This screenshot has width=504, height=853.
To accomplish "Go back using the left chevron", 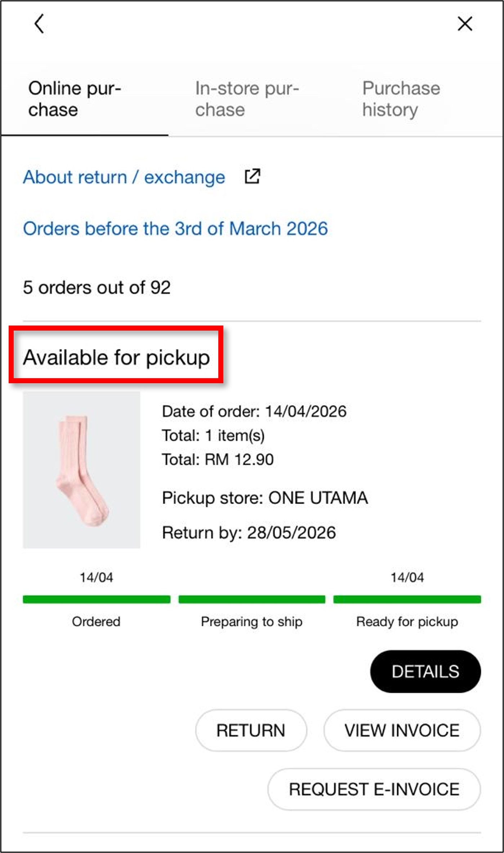I will [39, 24].
